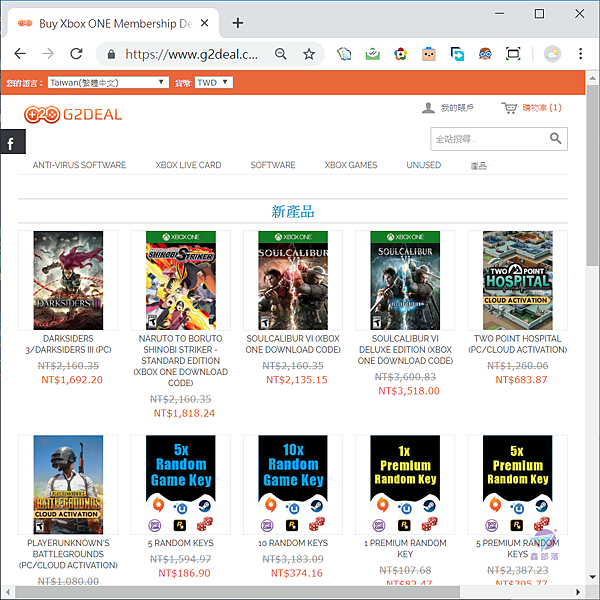This screenshot has width=600, height=600.
Task: Click the site padlock icon
Action: tap(111, 54)
